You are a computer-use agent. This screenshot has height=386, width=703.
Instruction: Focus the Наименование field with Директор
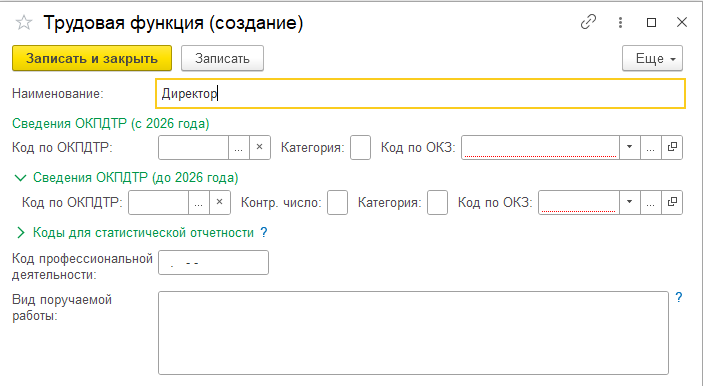(421, 94)
